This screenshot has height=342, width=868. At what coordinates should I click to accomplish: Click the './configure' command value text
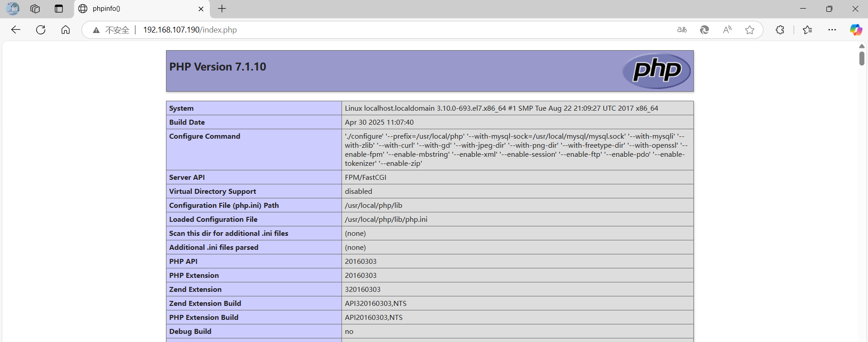tap(516, 150)
